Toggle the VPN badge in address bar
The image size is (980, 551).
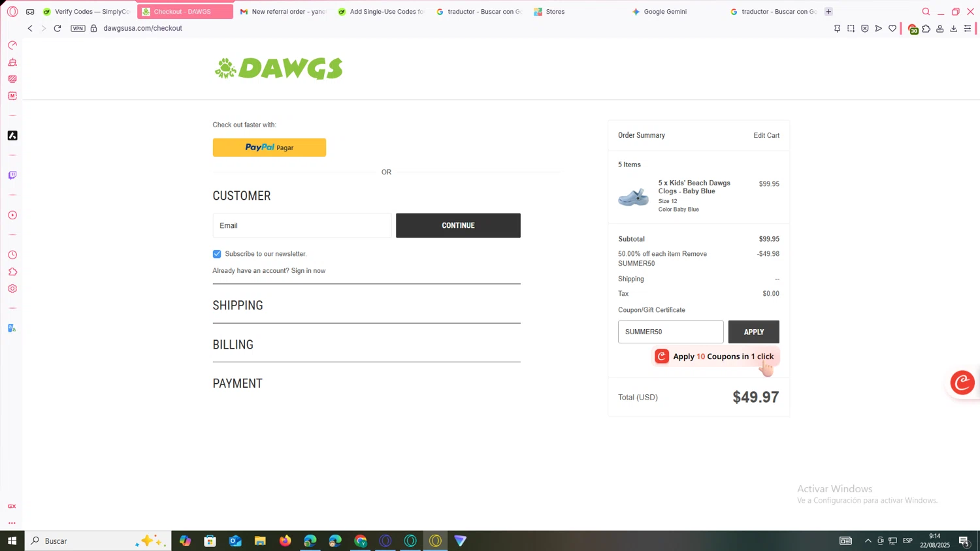coord(78,28)
